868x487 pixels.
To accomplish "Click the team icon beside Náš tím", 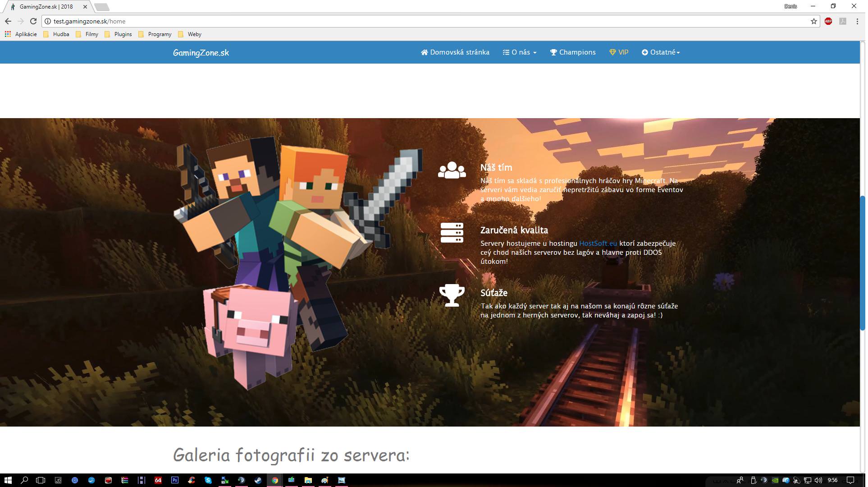I will [x=452, y=170].
